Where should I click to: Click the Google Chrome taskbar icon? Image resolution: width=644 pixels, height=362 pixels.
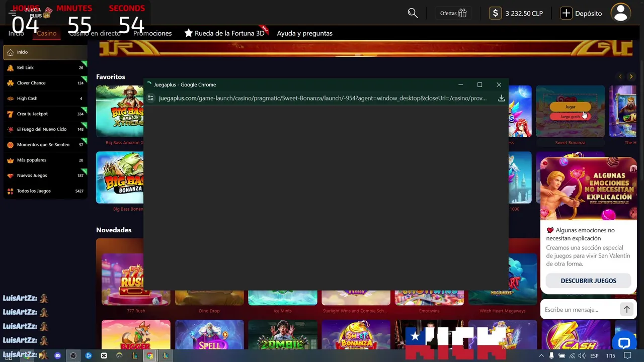(x=149, y=355)
